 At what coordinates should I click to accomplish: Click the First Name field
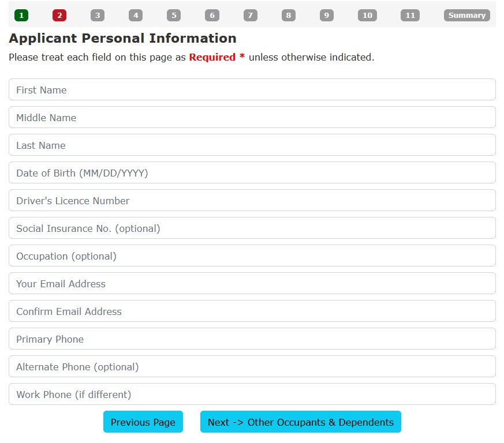tap(252, 90)
